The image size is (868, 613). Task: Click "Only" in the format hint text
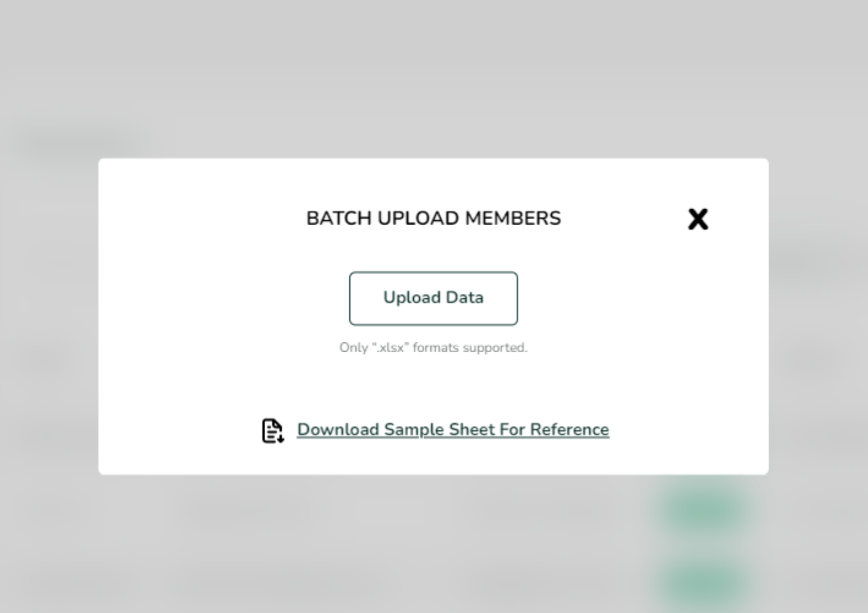(354, 348)
